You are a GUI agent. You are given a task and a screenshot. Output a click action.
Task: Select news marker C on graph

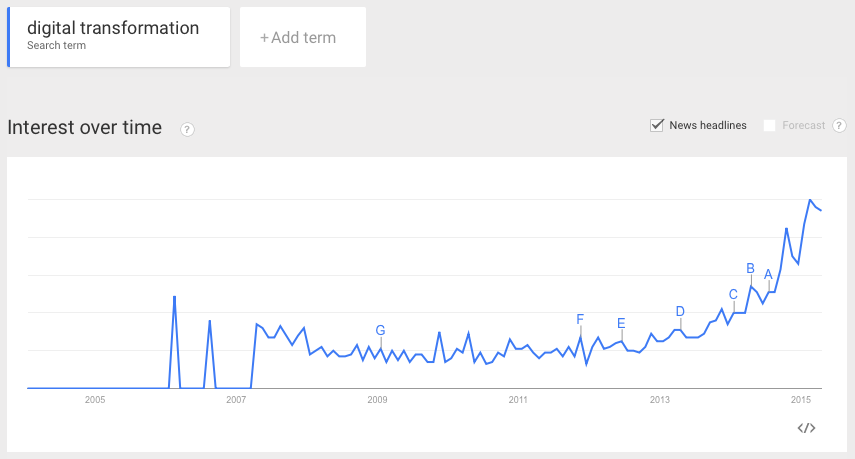[x=733, y=294]
